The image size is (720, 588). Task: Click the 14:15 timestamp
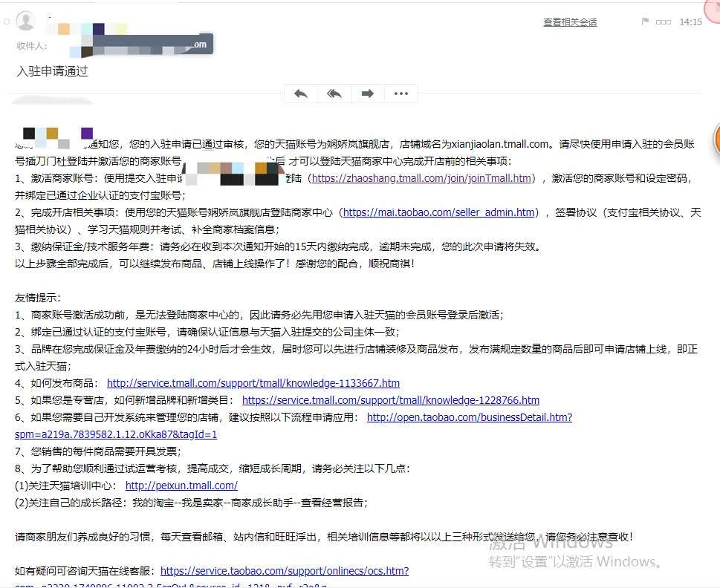coord(690,22)
